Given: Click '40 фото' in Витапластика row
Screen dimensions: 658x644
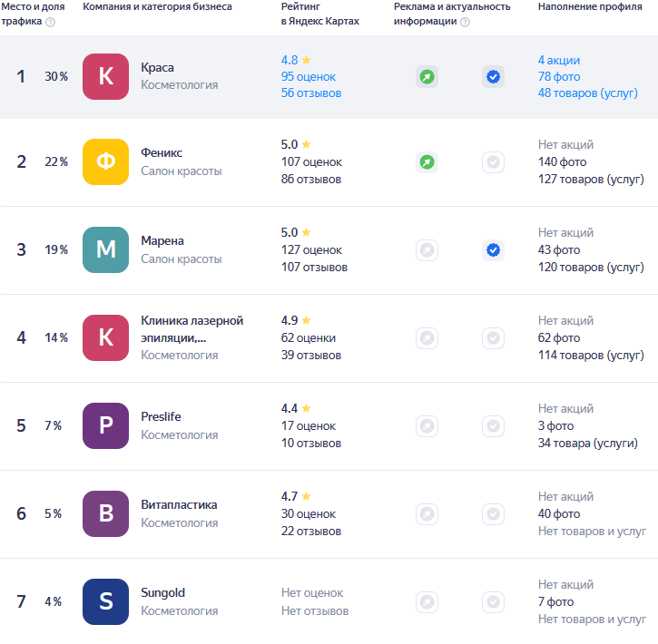Looking at the screenshot, I should coord(559,514).
